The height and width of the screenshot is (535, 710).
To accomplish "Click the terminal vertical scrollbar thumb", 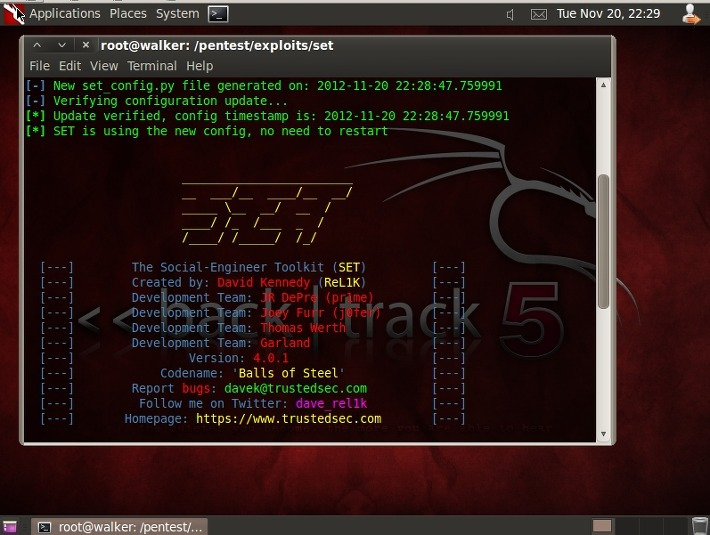I will [603, 242].
